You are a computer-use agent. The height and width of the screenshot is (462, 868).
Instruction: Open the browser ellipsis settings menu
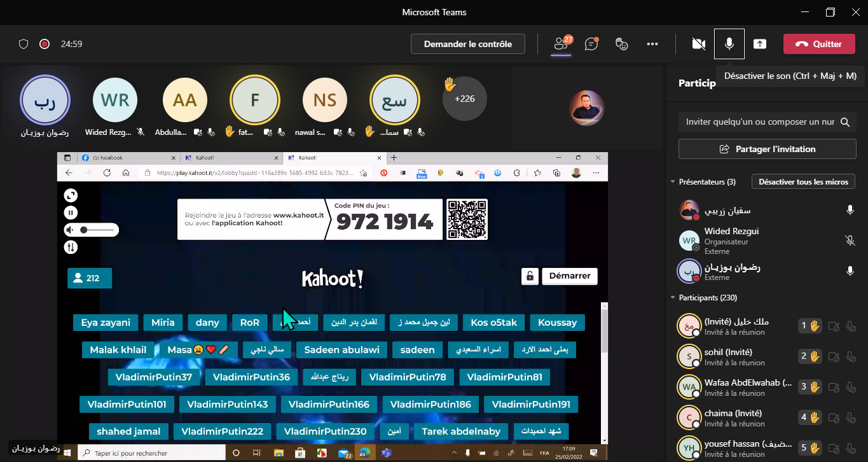point(596,172)
